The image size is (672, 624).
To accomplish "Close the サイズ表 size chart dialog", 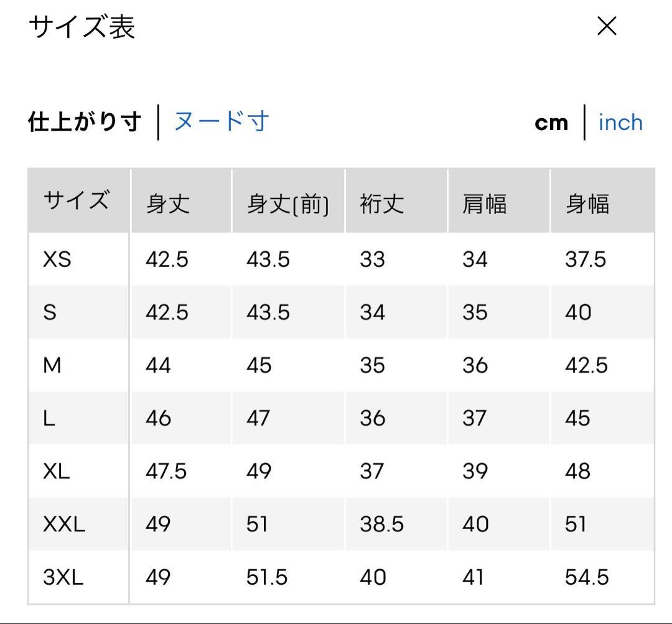I will (x=607, y=26).
